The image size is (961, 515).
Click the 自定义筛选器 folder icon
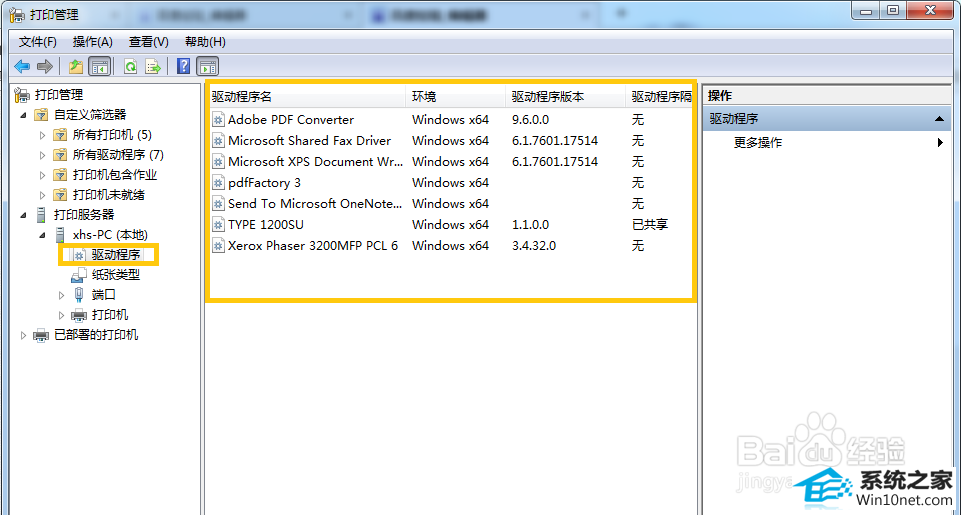[x=41, y=115]
